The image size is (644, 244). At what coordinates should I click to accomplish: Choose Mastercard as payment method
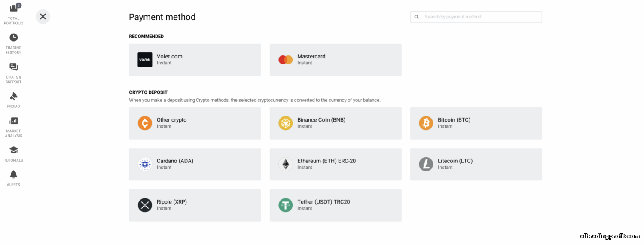tap(335, 60)
